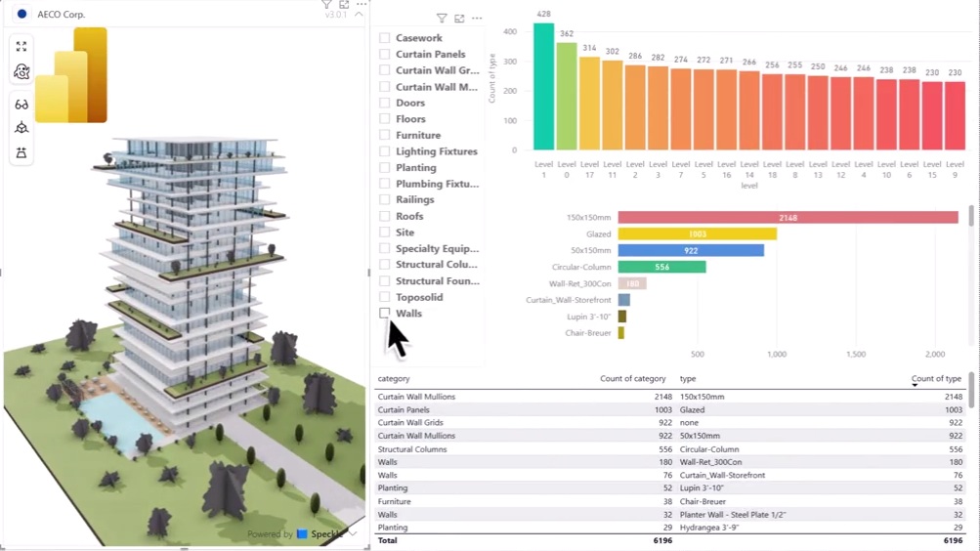980x551 pixels.
Task: Expand the chevron beside the Speckle logo
Action: coord(353,534)
